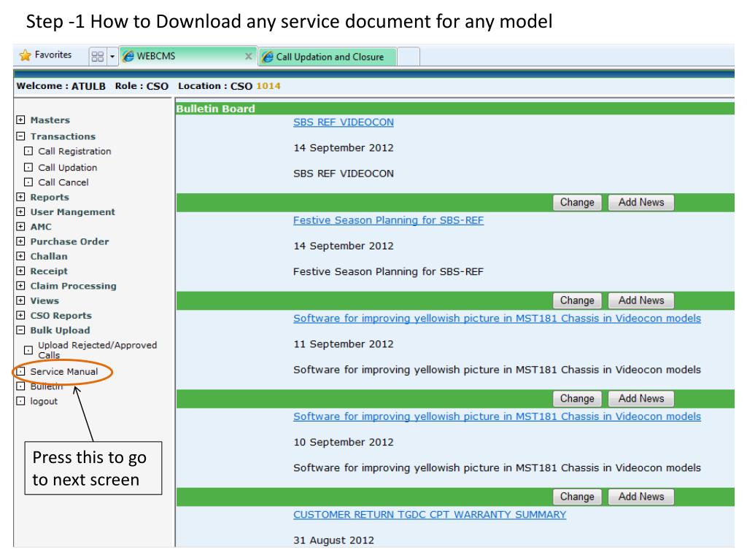Screen dimensions: 747x560
Task: Click logout in the sidebar
Action: point(44,401)
